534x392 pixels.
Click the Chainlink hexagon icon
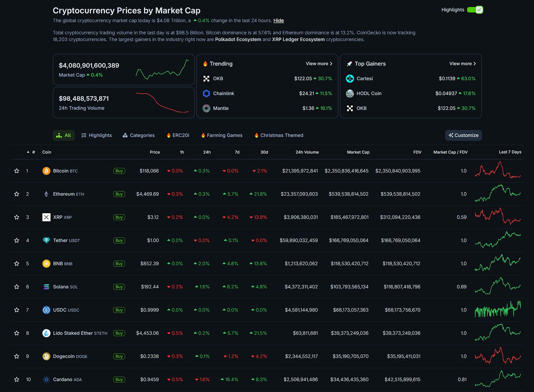[206, 93]
